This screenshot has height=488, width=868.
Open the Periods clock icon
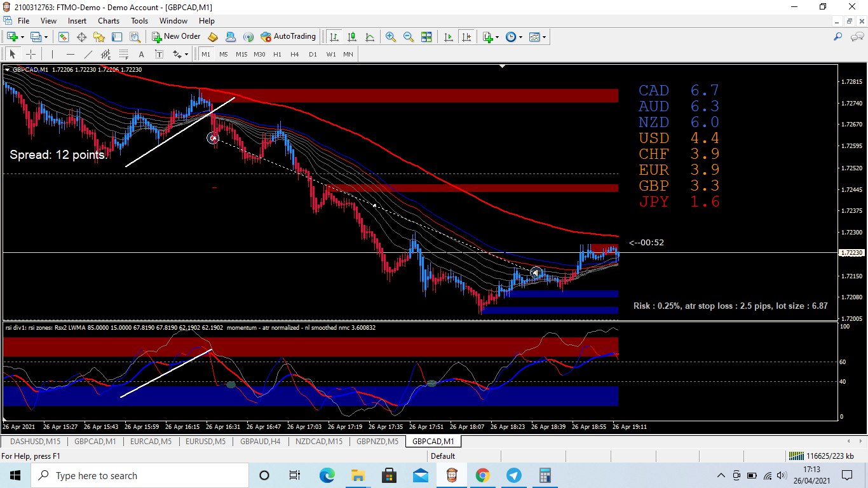pyautogui.click(x=511, y=37)
